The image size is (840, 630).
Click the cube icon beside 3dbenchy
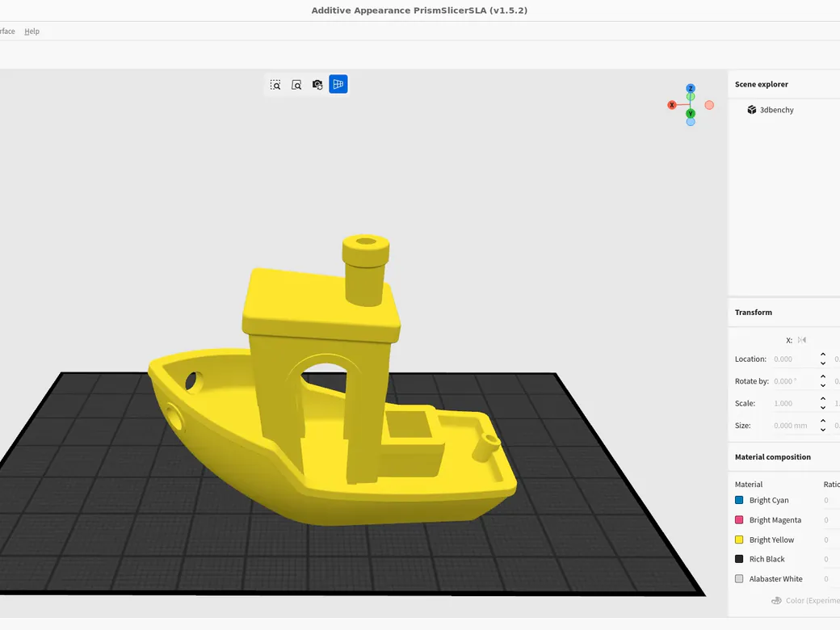(x=752, y=110)
